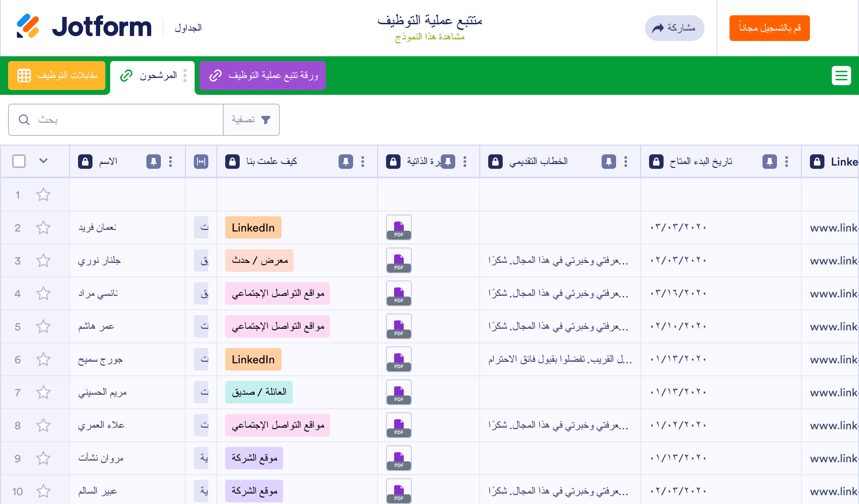Open ورقة تتبع عملية التوظيف tab
Screen dimensions: 859x504
coord(263,76)
